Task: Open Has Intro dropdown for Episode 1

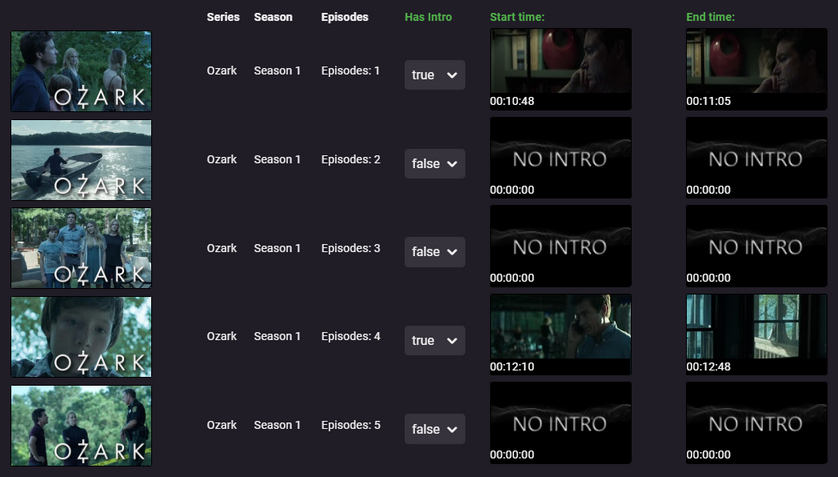Action: [434, 75]
